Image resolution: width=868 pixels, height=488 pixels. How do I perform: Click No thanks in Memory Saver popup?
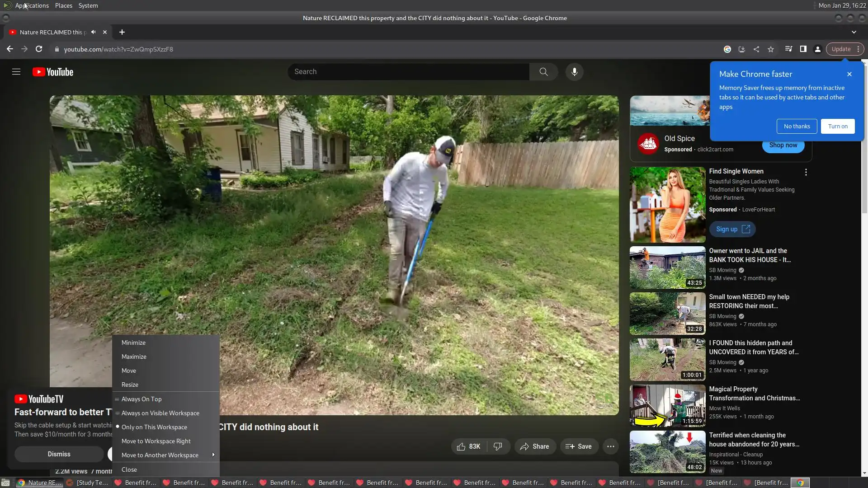[797, 127]
